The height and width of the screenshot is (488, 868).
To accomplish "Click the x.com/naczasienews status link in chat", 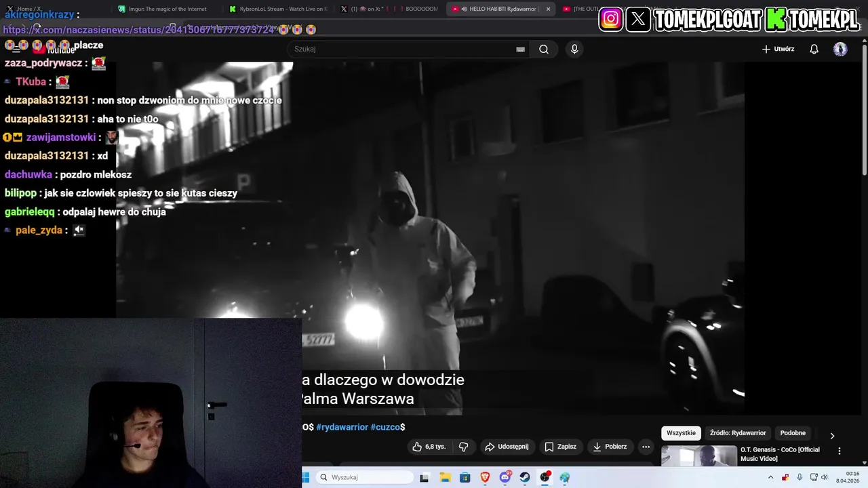I will (x=138, y=30).
